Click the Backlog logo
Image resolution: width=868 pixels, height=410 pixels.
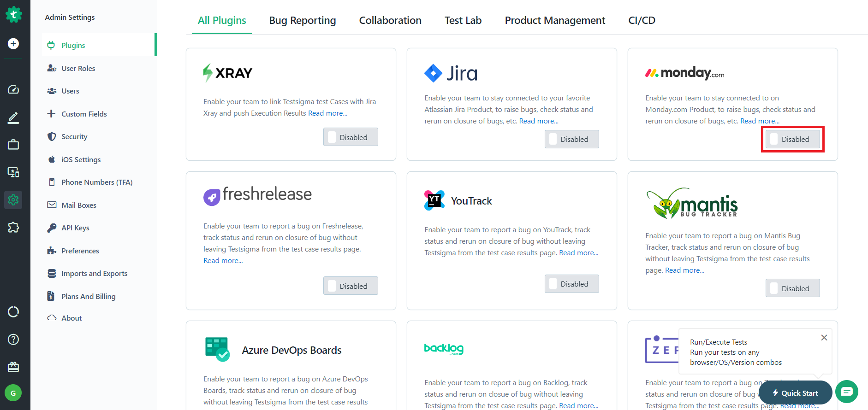(x=444, y=349)
